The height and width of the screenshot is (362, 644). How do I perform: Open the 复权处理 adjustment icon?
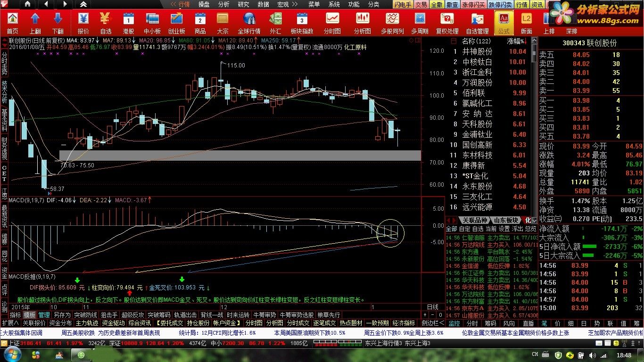pos(447,23)
